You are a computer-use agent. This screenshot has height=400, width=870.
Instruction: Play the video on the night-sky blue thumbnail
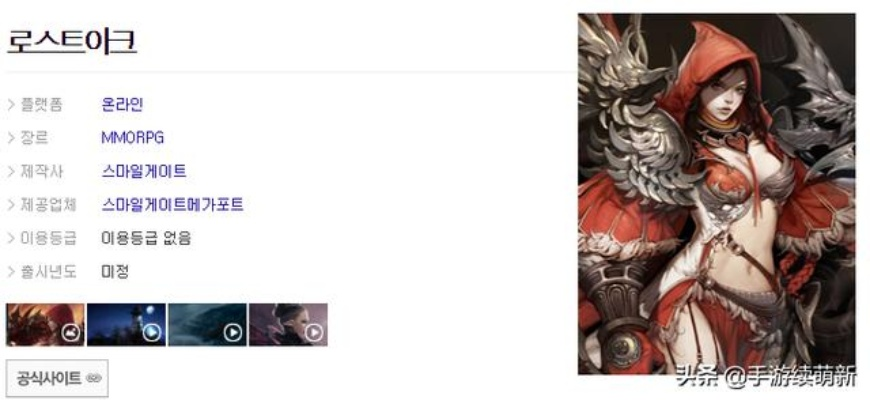[x=152, y=332]
